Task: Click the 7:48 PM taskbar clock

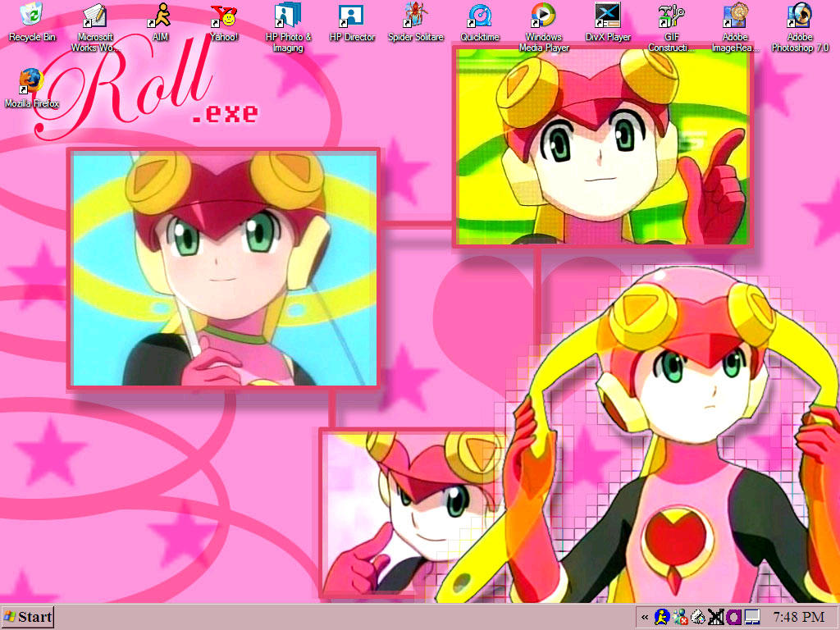Action: coord(801,617)
